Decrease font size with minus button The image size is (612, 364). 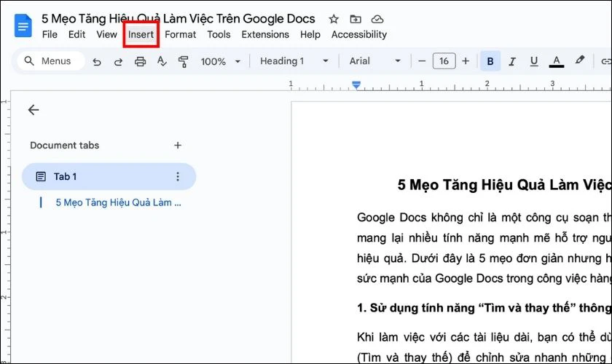[422, 61]
